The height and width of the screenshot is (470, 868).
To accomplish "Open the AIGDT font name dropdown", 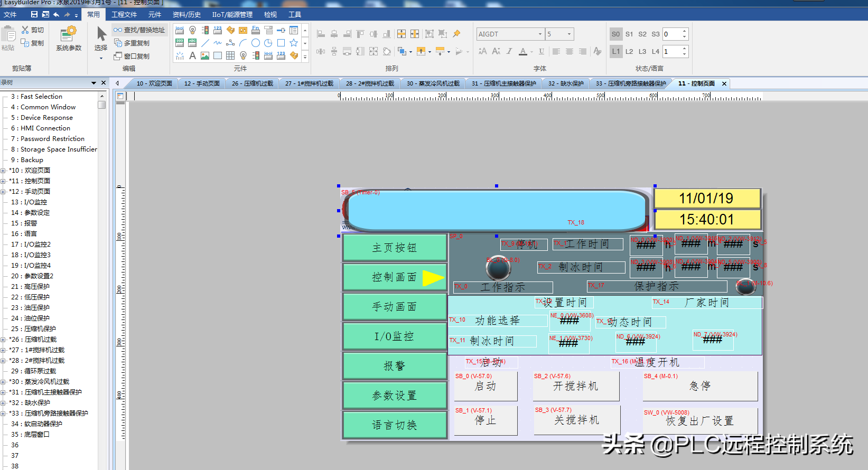I will point(540,34).
